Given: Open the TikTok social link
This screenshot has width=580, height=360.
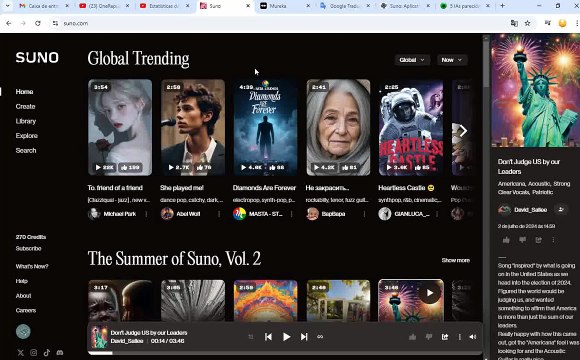Looking at the screenshot, I should click(47, 353).
